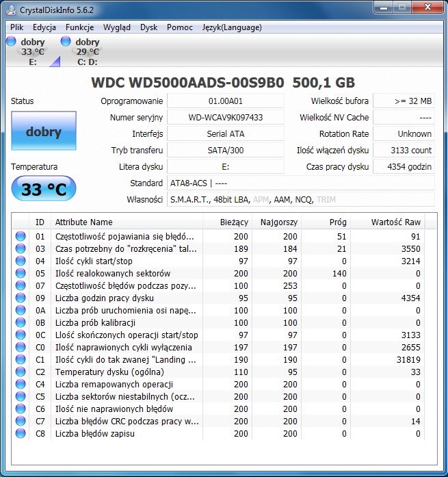Click the raw value 14 in row C7
This screenshot has height=477, width=448.
[415, 421]
